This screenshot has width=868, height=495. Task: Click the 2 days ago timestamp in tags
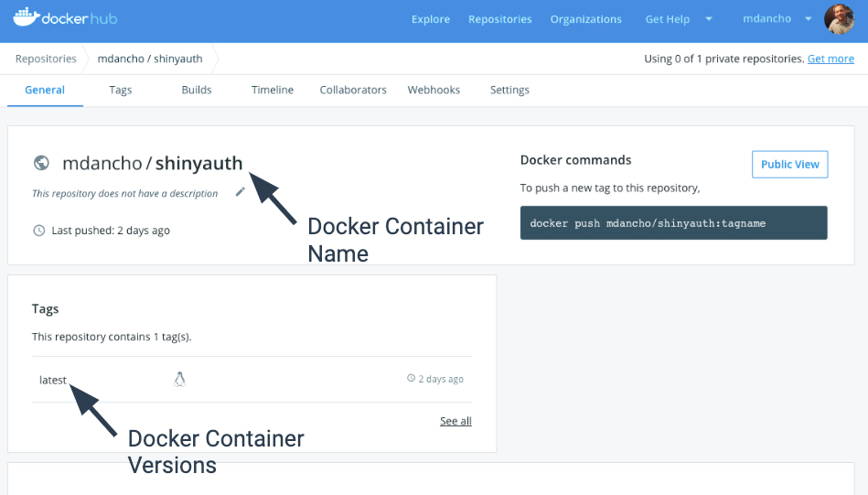[x=441, y=379]
